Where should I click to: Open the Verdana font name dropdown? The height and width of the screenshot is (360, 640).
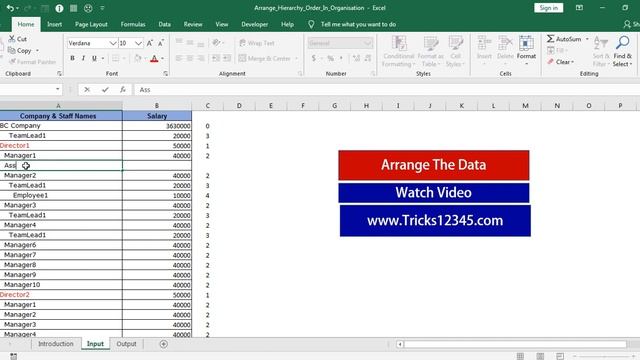[113, 43]
